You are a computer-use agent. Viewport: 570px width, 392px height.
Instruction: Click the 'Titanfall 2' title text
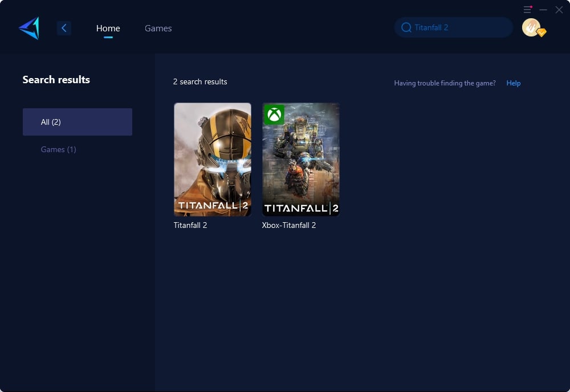coord(190,225)
